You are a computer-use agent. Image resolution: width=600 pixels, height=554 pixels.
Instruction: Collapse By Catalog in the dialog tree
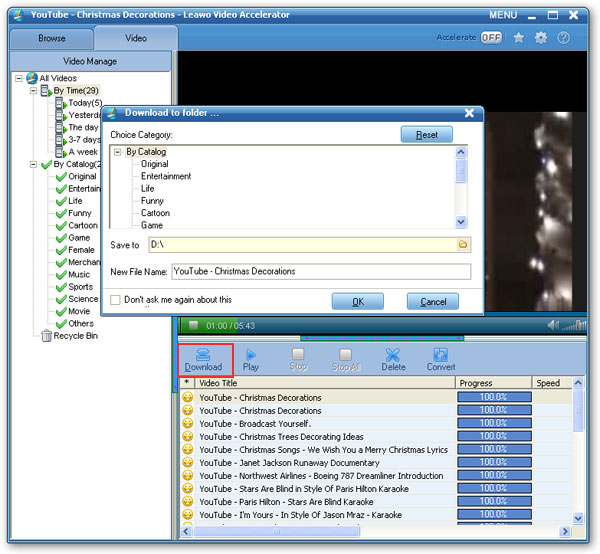118,152
